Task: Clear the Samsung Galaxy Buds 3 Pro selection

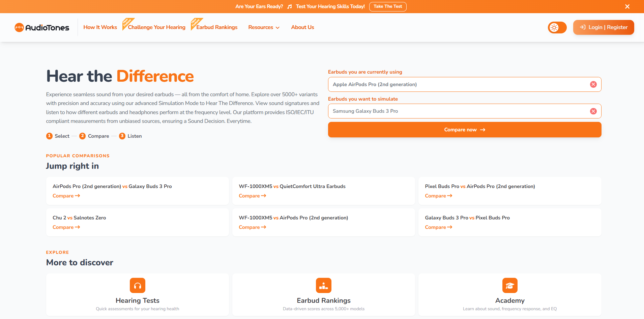Action: pos(593,111)
